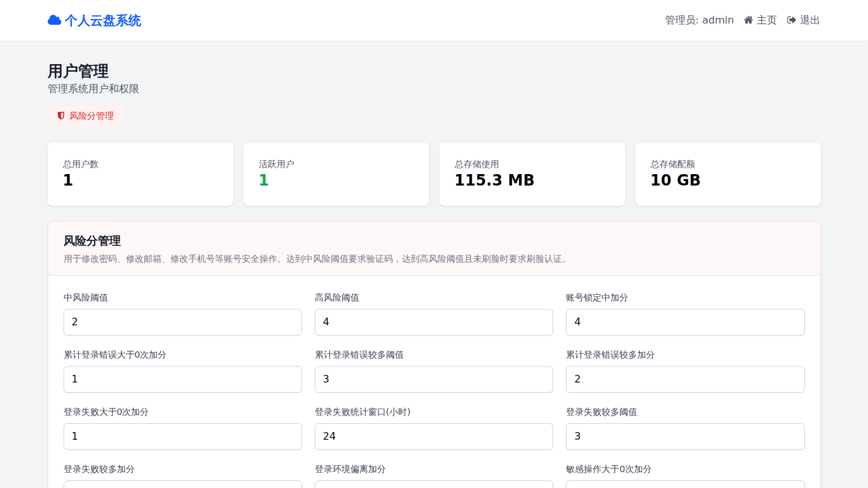Click the home icon beside 主页
This screenshot has width=868, height=488.
coord(748,20)
